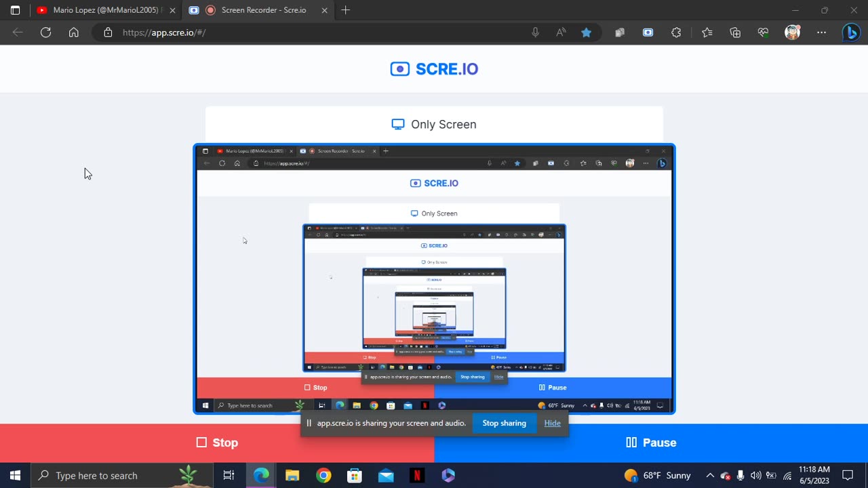
Task: Show hidden system tray icons
Action: pos(710,475)
